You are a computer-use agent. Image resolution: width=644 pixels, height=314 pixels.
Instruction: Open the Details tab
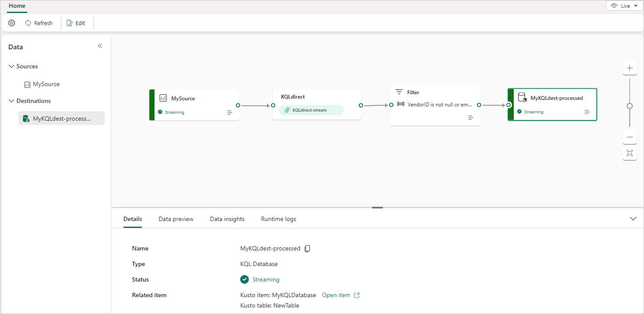pyautogui.click(x=133, y=219)
